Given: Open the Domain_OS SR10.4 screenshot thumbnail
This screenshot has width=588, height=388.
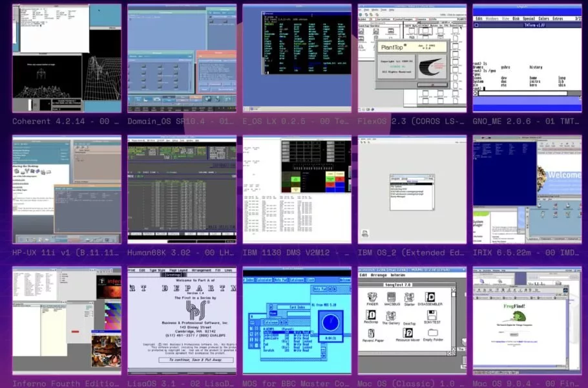Looking at the screenshot, I should point(182,58).
